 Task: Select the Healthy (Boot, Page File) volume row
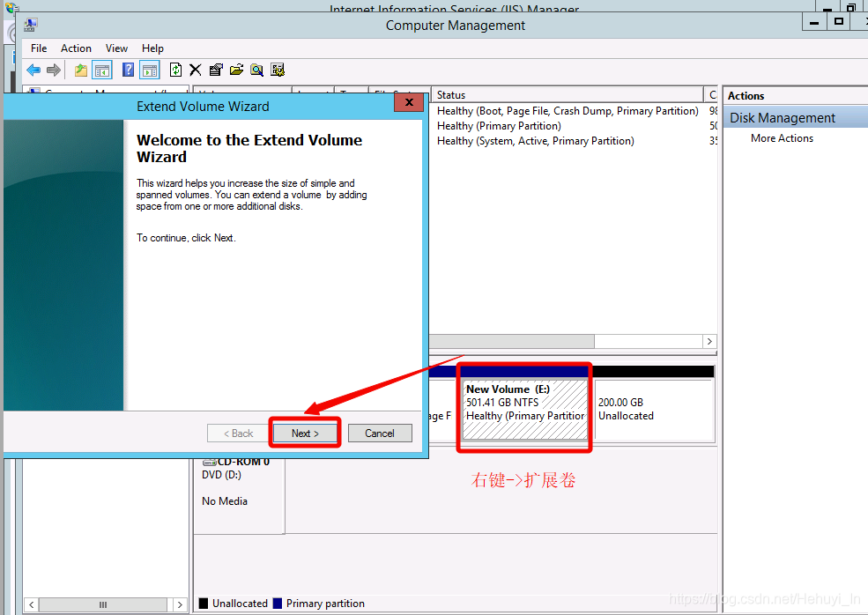(568, 111)
